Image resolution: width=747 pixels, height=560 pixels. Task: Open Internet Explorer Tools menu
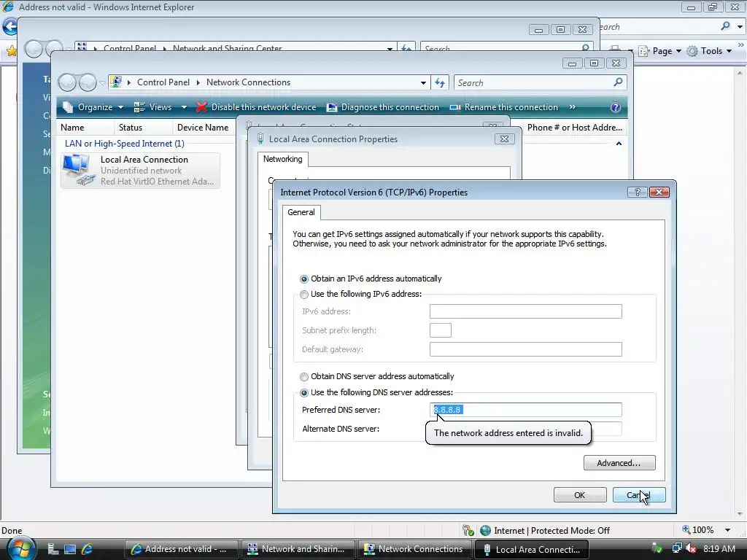click(x=709, y=51)
